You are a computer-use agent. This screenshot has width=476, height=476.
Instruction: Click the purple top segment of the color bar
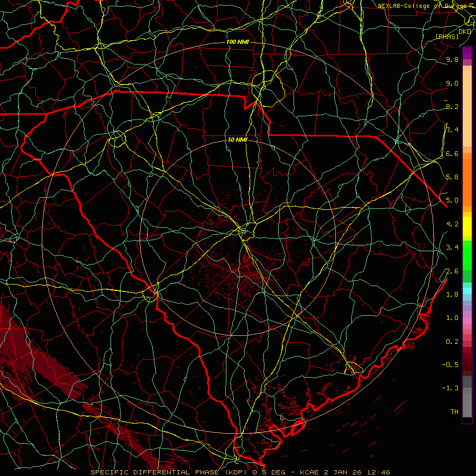coord(467,53)
